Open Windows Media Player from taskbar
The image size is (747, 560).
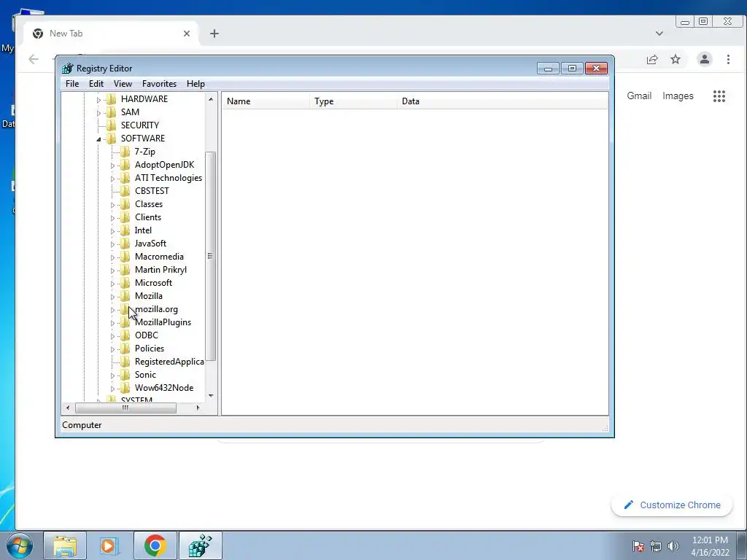pos(109,545)
